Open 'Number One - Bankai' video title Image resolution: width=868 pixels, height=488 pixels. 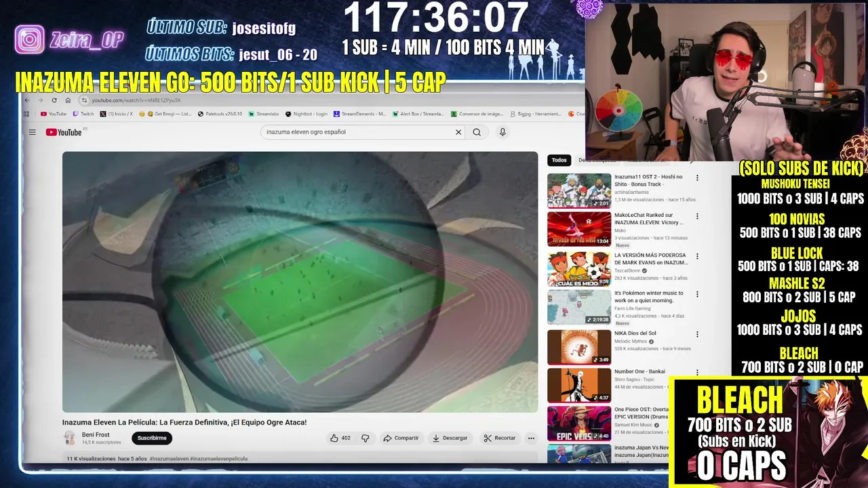point(644,371)
